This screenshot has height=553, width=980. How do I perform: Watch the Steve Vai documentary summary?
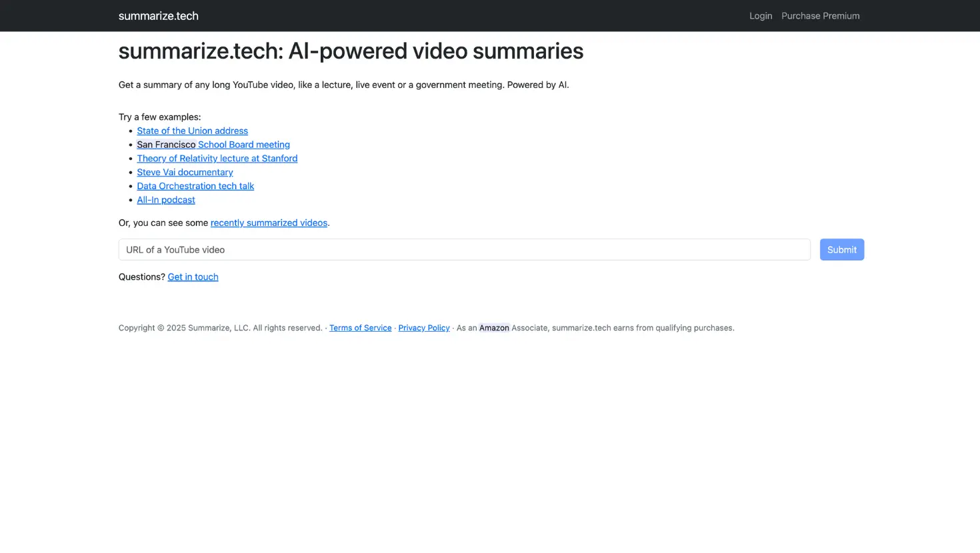(x=185, y=172)
